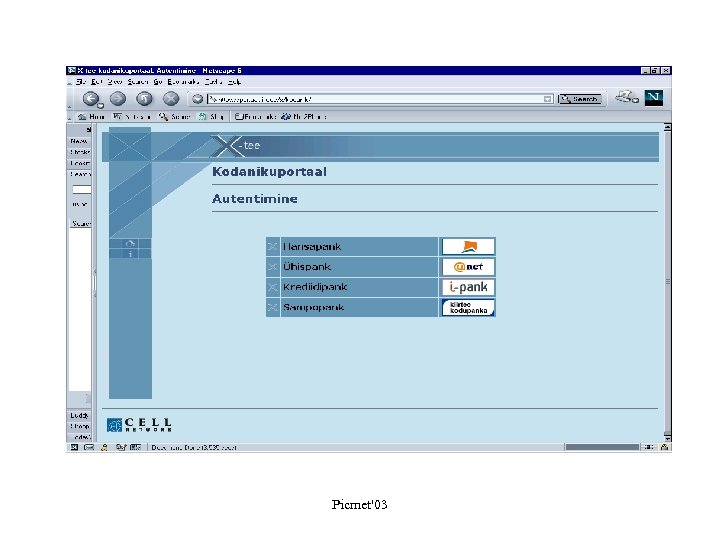Click the sidebar search text field
720x540 pixels.
coord(82,189)
